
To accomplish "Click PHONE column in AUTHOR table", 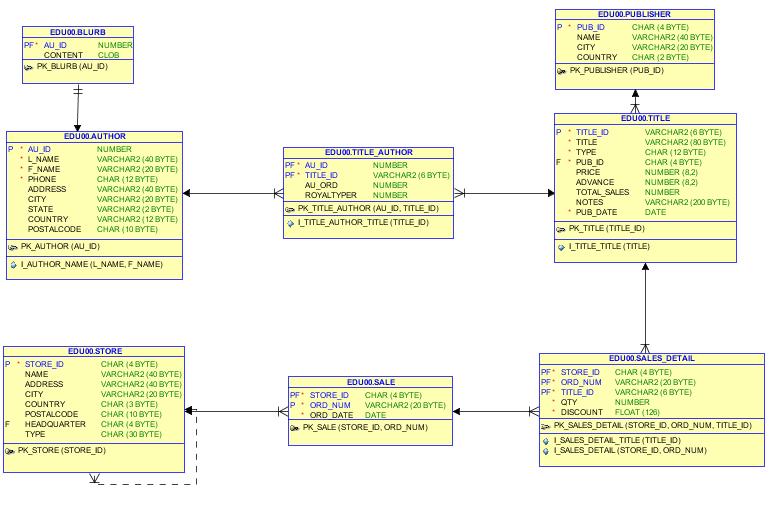I will [42, 179].
